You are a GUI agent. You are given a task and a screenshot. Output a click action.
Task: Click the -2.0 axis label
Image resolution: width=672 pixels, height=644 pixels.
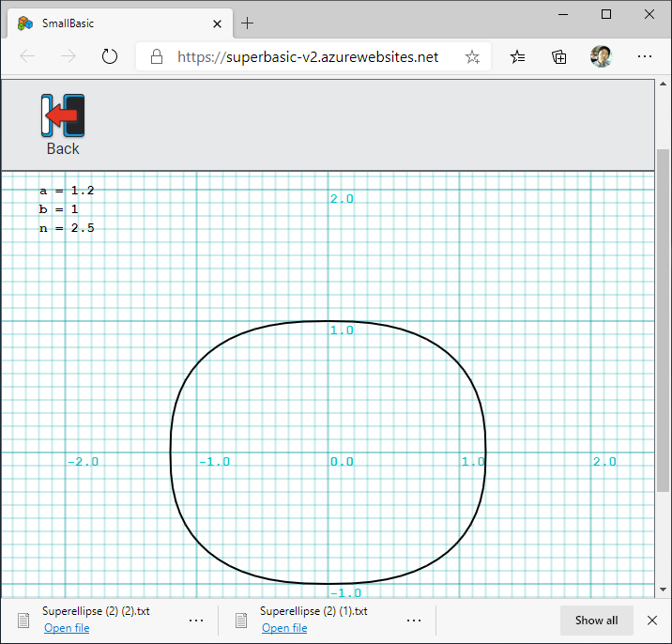point(84,462)
